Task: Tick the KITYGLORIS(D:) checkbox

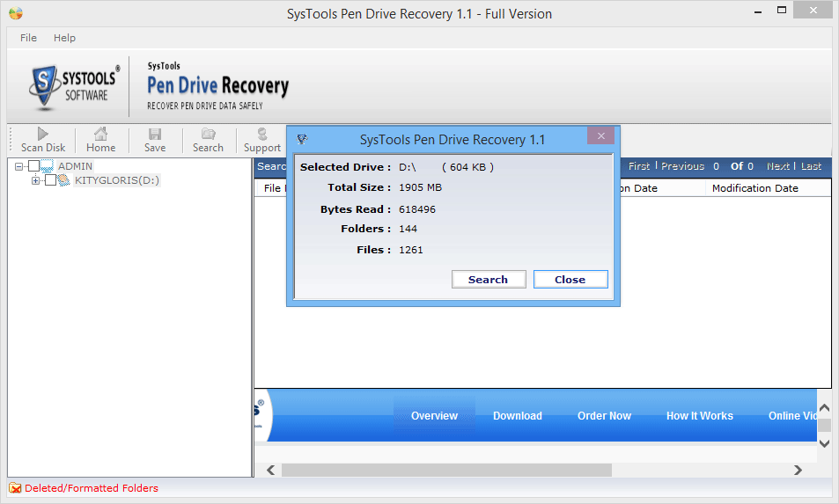Action: coord(50,180)
